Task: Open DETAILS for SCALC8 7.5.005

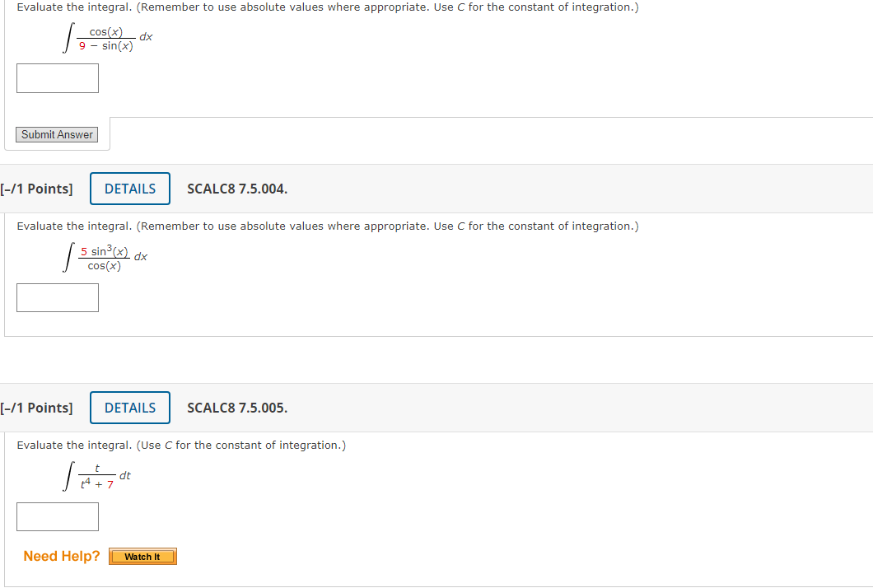Action: pyautogui.click(x=130, y=408)
